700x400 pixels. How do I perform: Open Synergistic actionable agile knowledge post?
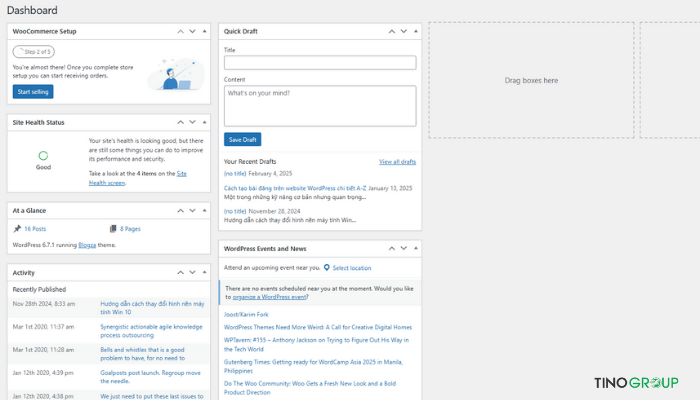pyautogui.click(x=151, y=331)
